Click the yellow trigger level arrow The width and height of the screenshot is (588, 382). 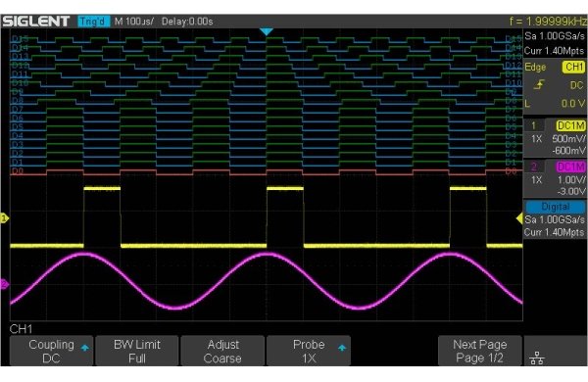519,218
